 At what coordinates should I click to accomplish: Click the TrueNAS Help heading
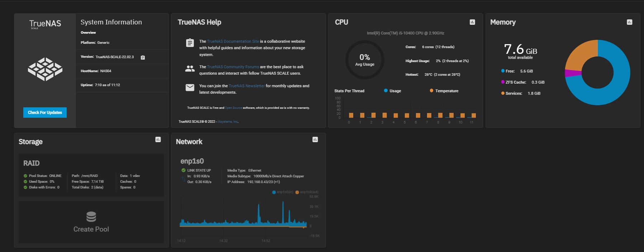coord(199,22)
